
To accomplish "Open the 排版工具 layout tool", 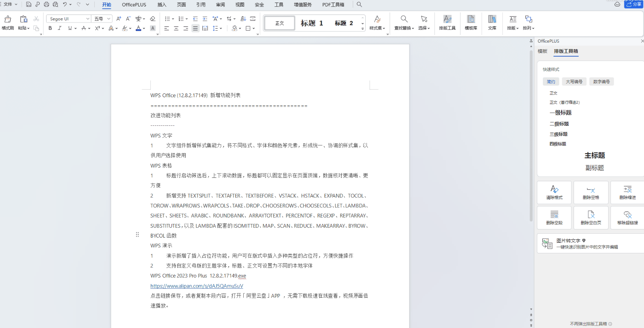I will [x=447, y=23].
